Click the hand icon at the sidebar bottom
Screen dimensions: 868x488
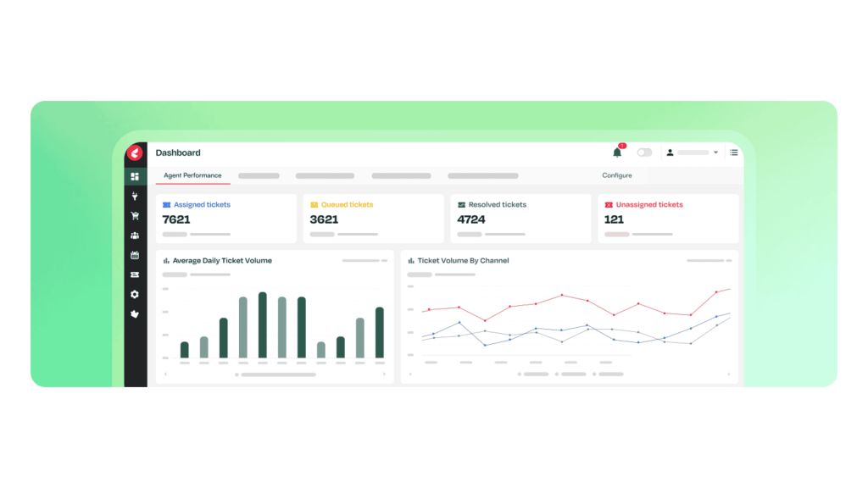tap(136, 314)
